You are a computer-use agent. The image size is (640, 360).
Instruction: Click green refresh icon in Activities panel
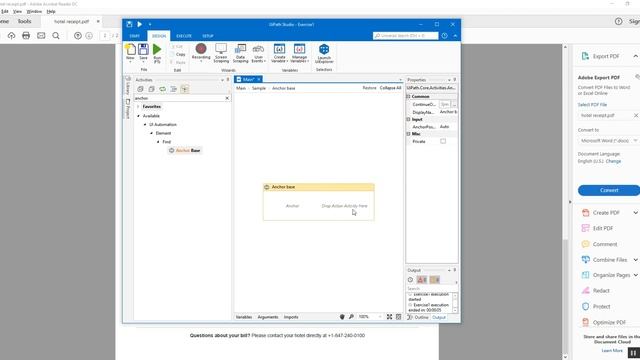(162, 89)
